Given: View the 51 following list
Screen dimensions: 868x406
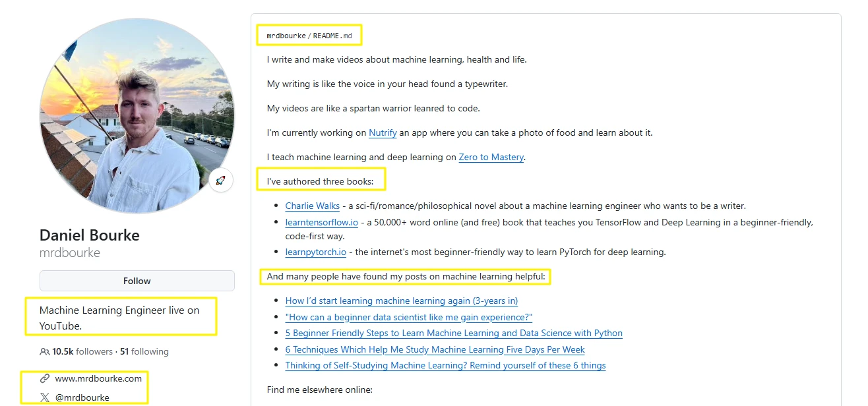Looking at the screenshot, I should click(x=144, y=352).
